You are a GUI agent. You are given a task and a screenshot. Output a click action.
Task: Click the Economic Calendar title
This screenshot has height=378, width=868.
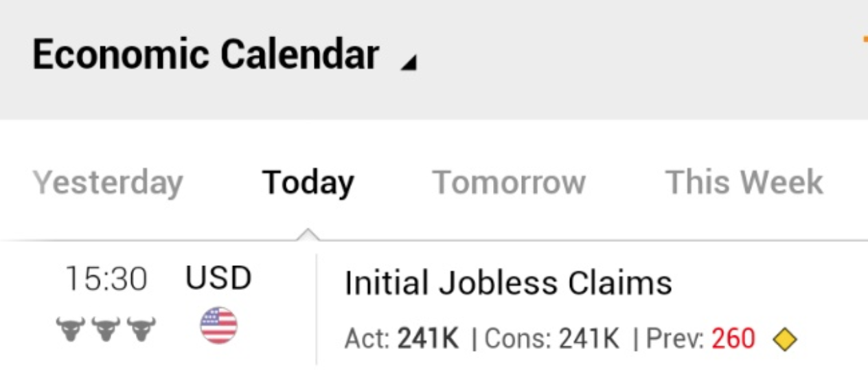pos(205,55)
